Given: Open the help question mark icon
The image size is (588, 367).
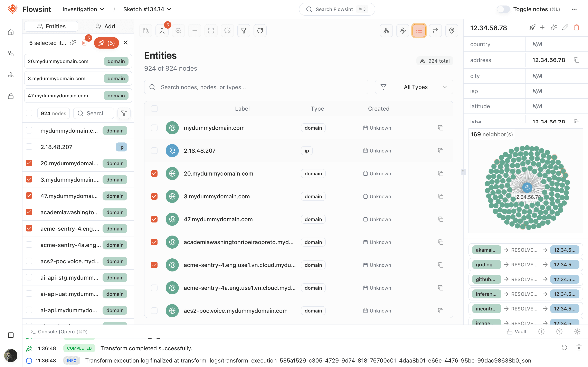Looking at the screenshot, I should (x=559, y=331).
